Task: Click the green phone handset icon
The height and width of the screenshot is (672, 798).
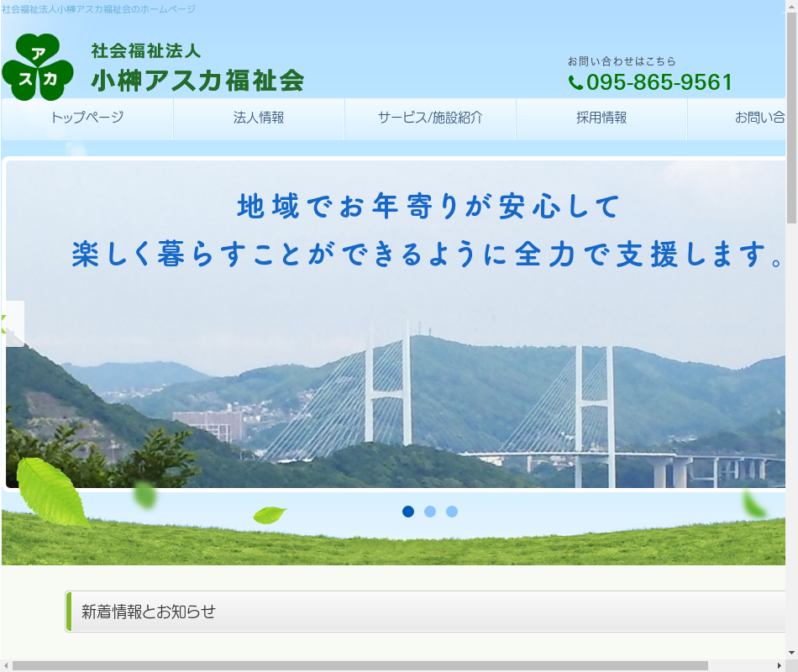Action: pyautogui.click(x=575, y=82)
